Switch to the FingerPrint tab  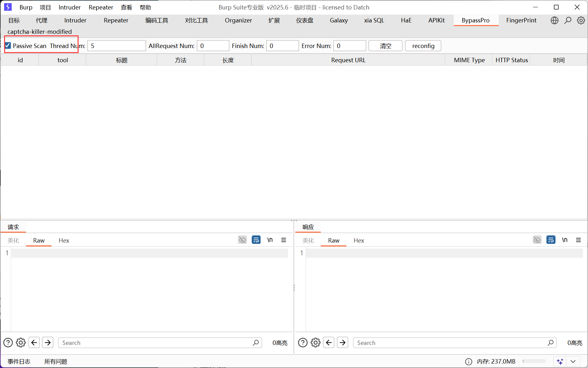(521, 21)
